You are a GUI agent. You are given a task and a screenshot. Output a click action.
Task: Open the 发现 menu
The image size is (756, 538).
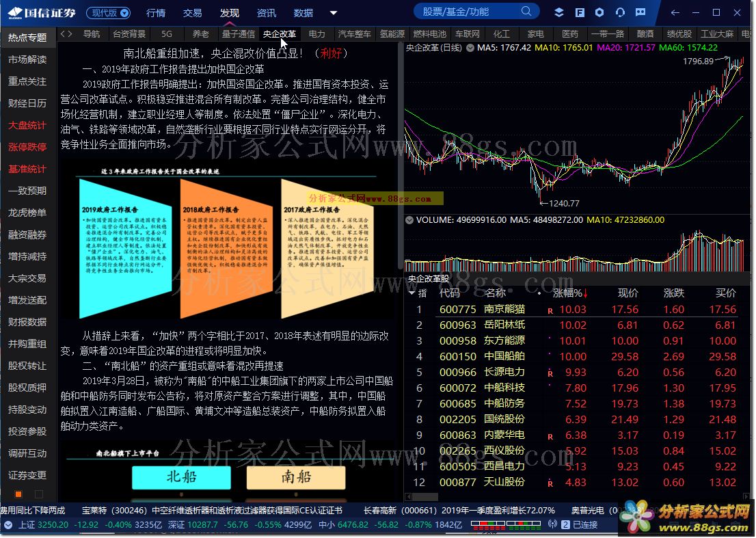[230, 13]
